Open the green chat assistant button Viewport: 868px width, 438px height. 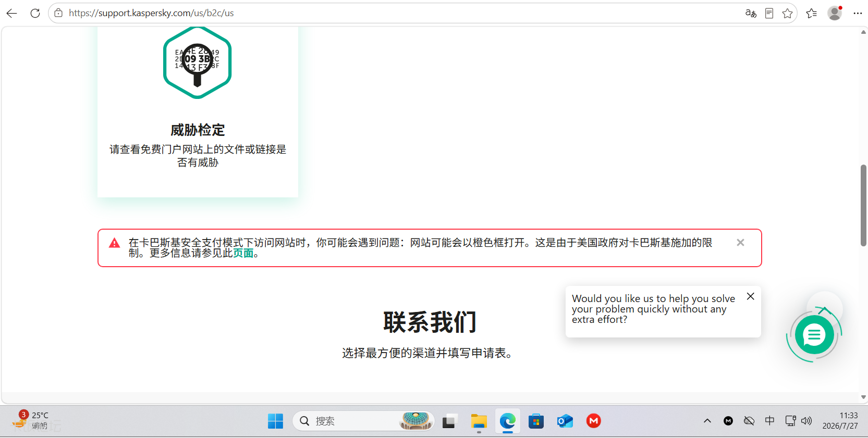click(814, 335)
